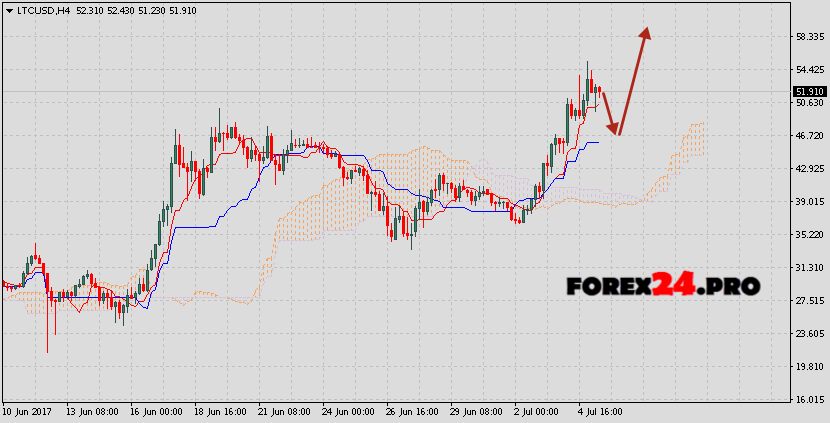830x423 pixels.
Task: Click the 35.220 price axis label
Action: point(808,234)
